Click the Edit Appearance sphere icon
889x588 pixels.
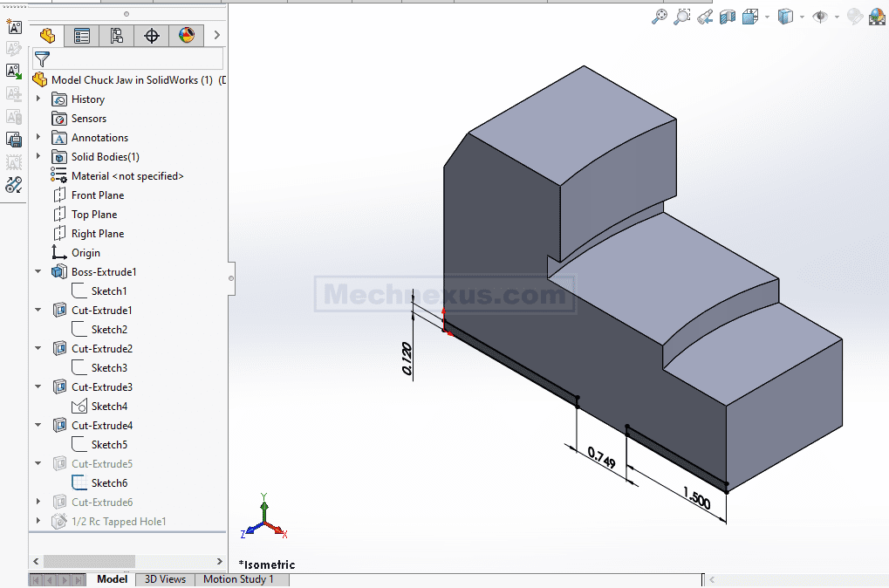click(x=854, y=17)
